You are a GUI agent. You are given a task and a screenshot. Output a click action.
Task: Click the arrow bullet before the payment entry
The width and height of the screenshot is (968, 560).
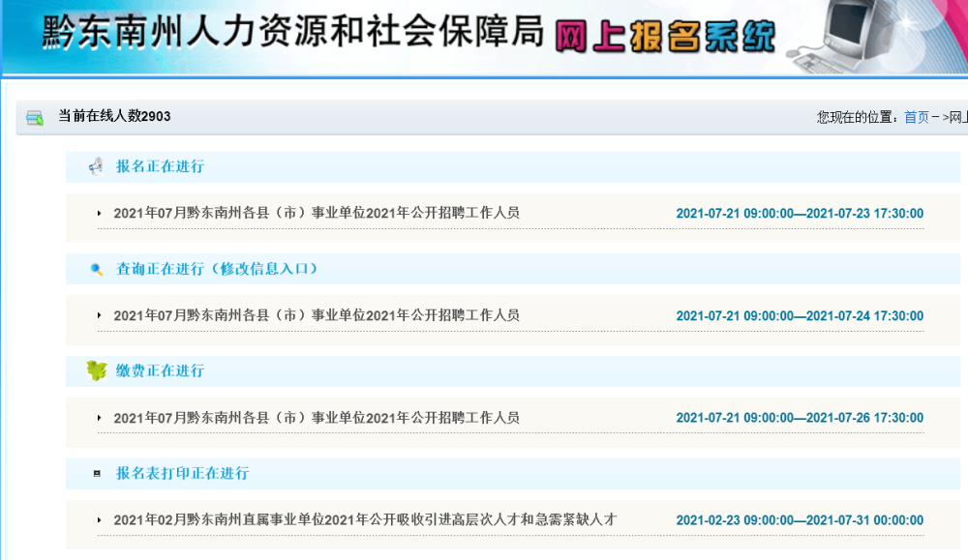pyautogui.click(x=99, y=418)
